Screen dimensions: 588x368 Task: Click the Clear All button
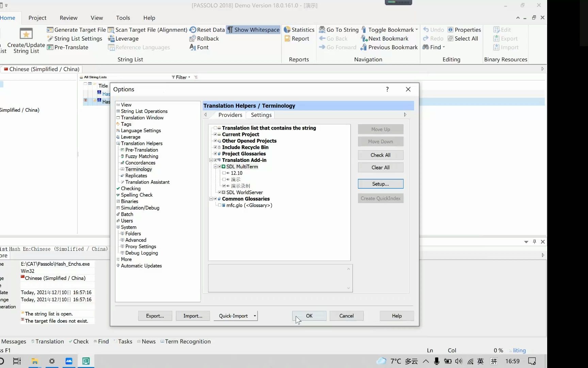380,168
